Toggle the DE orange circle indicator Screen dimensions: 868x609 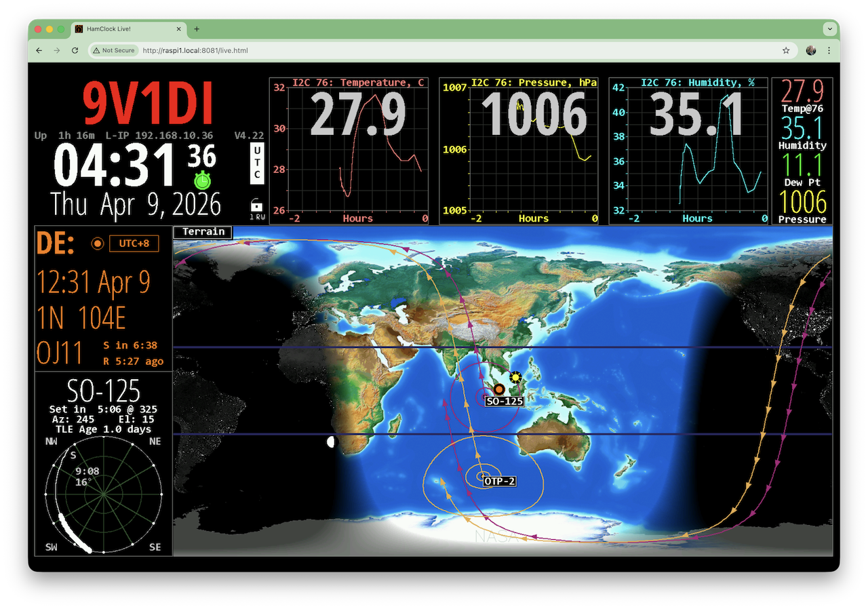(98, 243)
